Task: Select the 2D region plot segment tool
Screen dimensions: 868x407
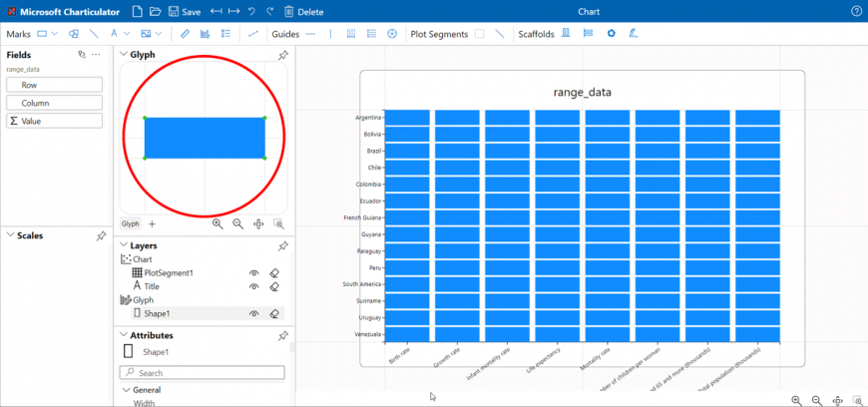Action: click(479, 34)
